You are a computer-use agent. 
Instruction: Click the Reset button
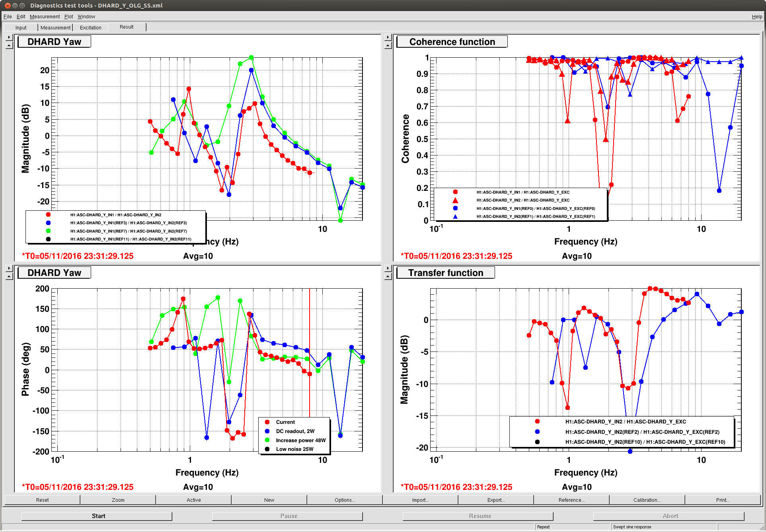click(42, 500)
